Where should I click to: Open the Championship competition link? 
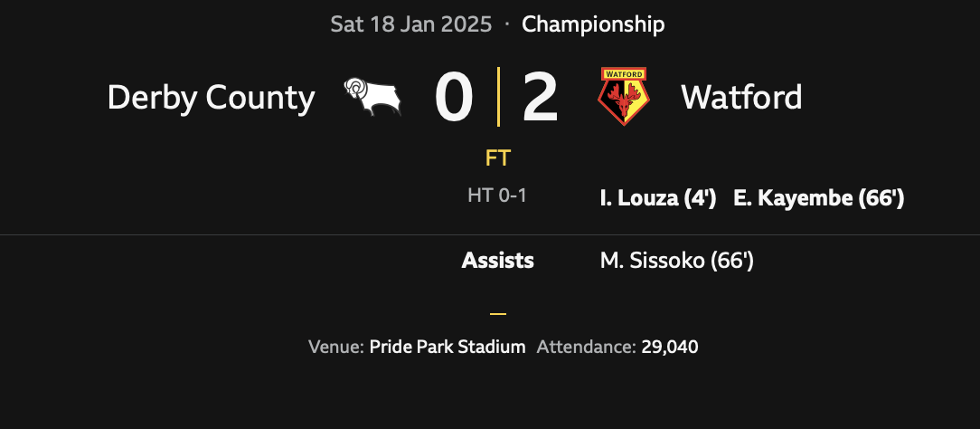tap(593, 24)
